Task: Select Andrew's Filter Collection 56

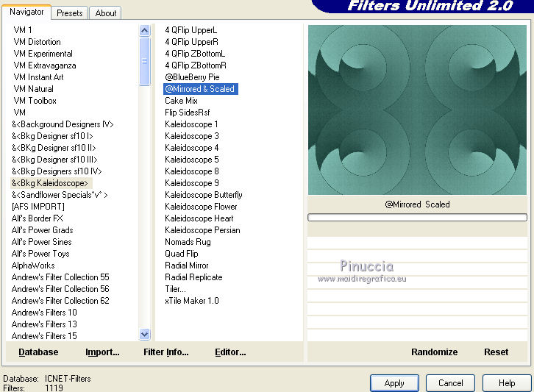Action: [x=60, y=289]
